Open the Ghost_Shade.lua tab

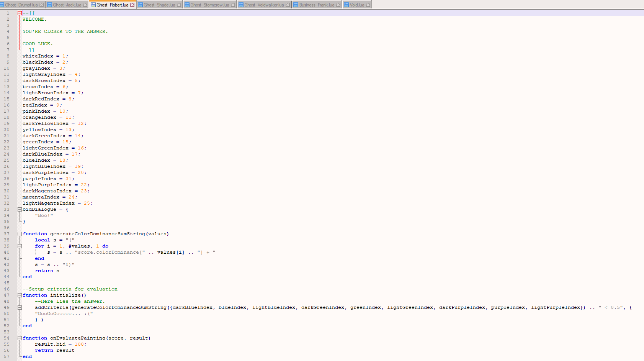coord(159,5)
